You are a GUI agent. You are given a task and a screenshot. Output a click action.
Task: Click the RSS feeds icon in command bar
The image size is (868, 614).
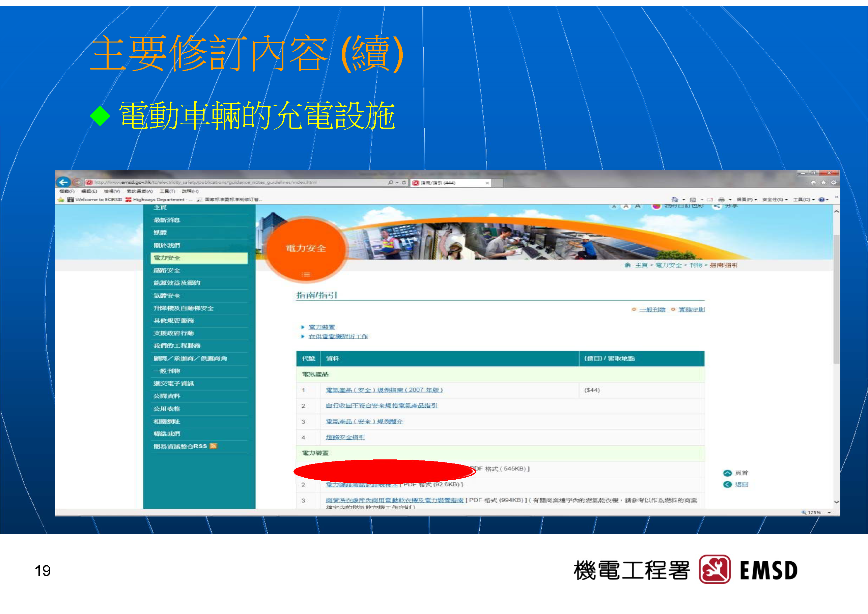(x=693, y=200)
